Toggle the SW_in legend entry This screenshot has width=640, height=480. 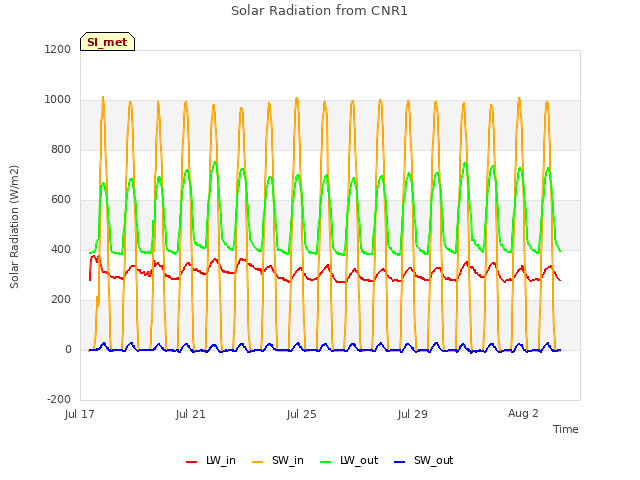coord(278,461)
